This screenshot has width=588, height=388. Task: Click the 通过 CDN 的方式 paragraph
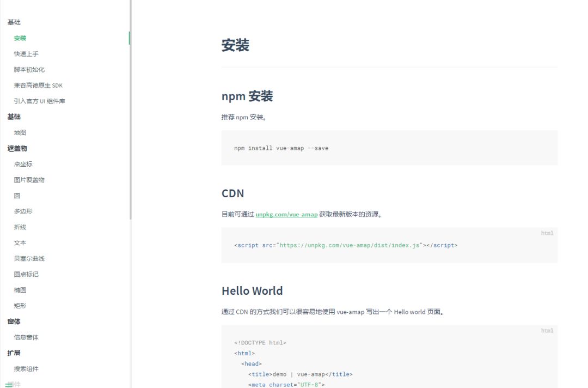(x=333, y=312)
